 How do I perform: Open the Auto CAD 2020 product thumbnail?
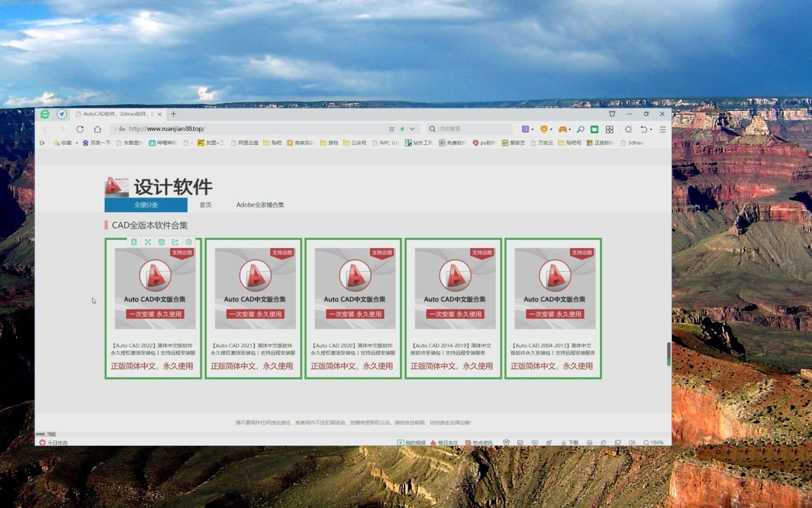(x=355, y=288)
